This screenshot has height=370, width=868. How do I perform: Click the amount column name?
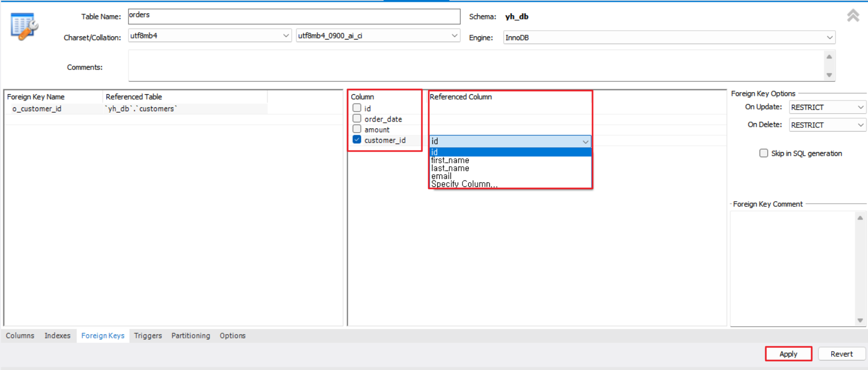click(377, 129)
